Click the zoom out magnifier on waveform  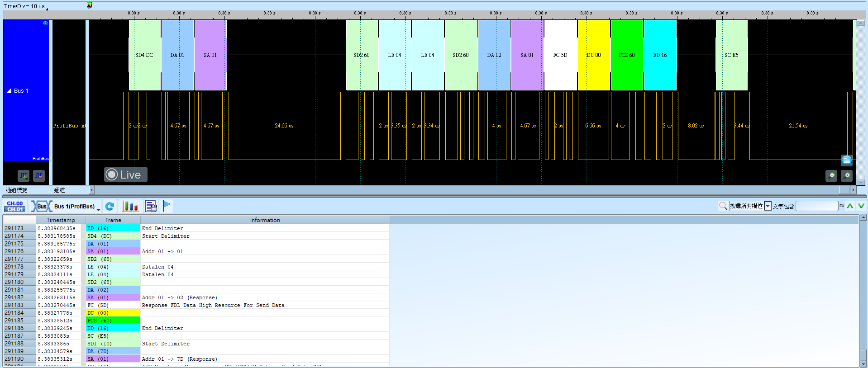831,175
